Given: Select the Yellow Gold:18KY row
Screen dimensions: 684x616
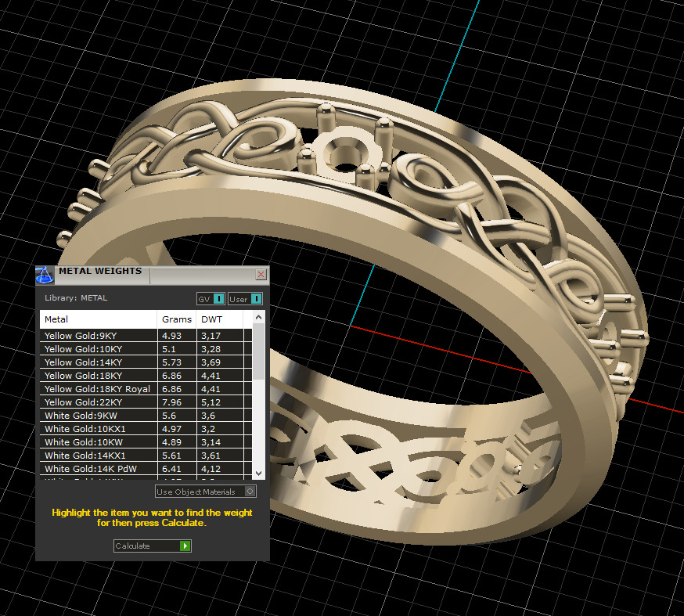Looking at the screenshot, I should pyautogui.click(x=146, y=376).
